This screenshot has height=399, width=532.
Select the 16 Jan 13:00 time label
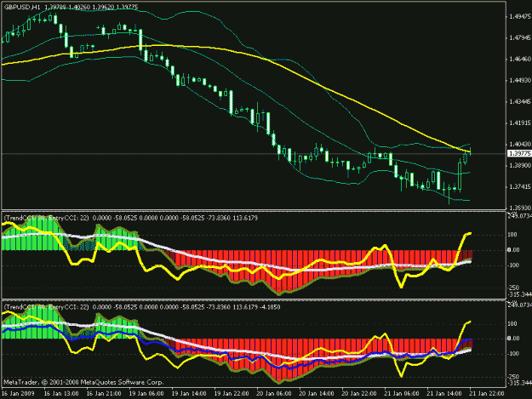pos(61,394)
